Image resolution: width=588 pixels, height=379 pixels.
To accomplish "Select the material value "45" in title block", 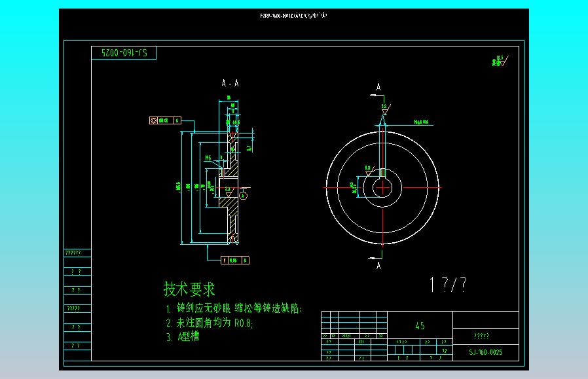I will point(420,326).
